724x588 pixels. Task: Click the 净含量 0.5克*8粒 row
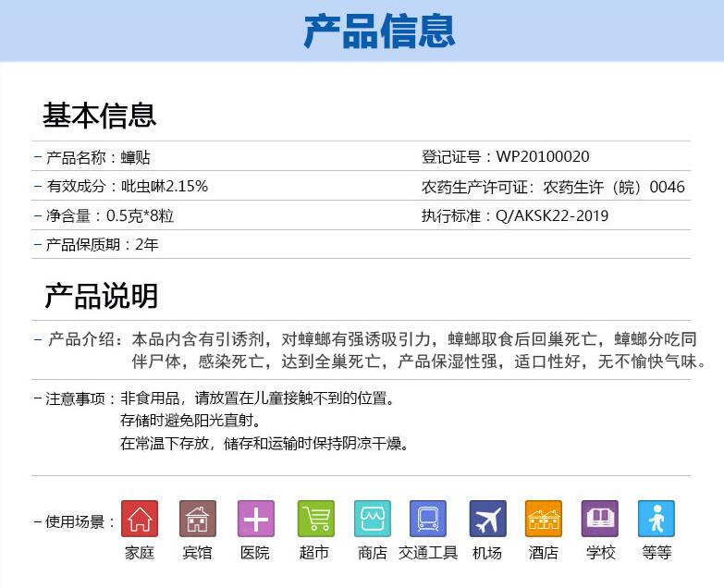(116, 215)
